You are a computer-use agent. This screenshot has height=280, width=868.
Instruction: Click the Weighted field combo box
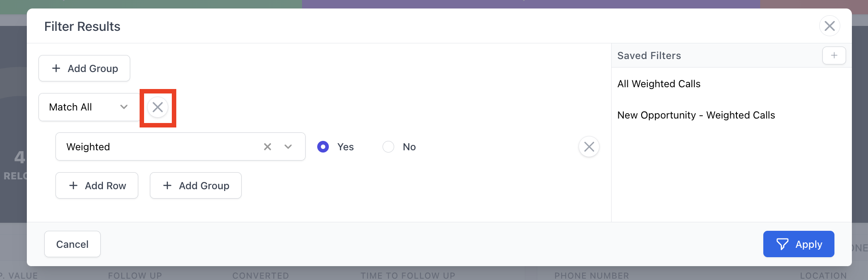(161, 147)
